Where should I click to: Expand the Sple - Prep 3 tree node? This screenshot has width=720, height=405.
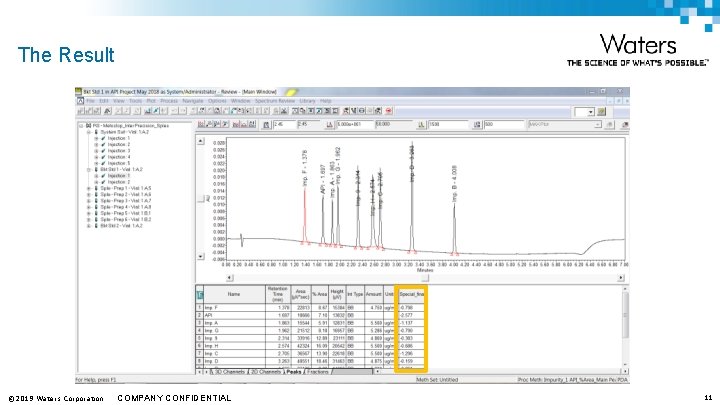89,201
